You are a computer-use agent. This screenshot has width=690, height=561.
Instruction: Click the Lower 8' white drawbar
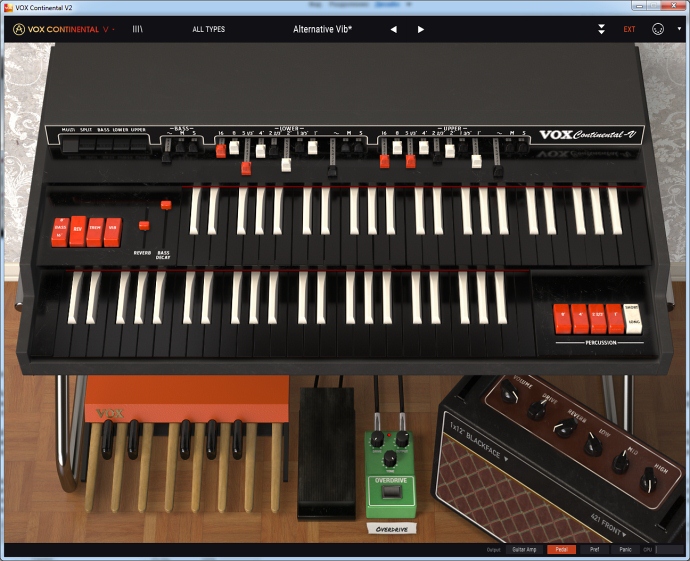point(234,147)
